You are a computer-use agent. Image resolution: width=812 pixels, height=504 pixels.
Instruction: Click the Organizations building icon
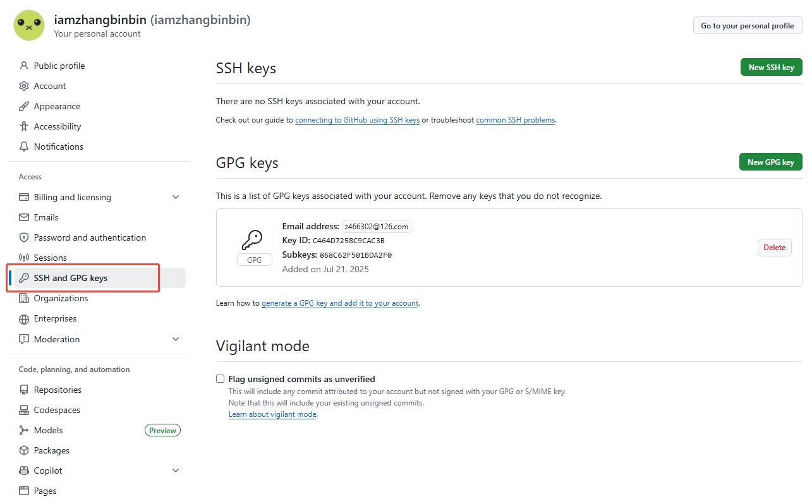coord(23,297)
